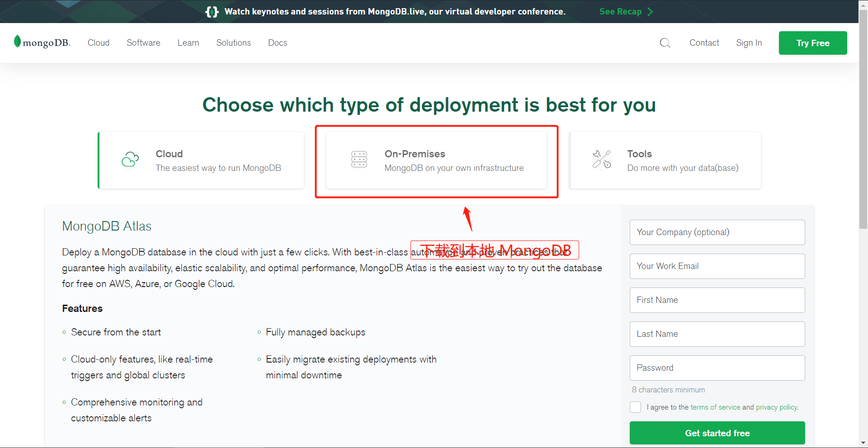Open the search magnifier icon
The image size is (868, 448).
point(665,43)
